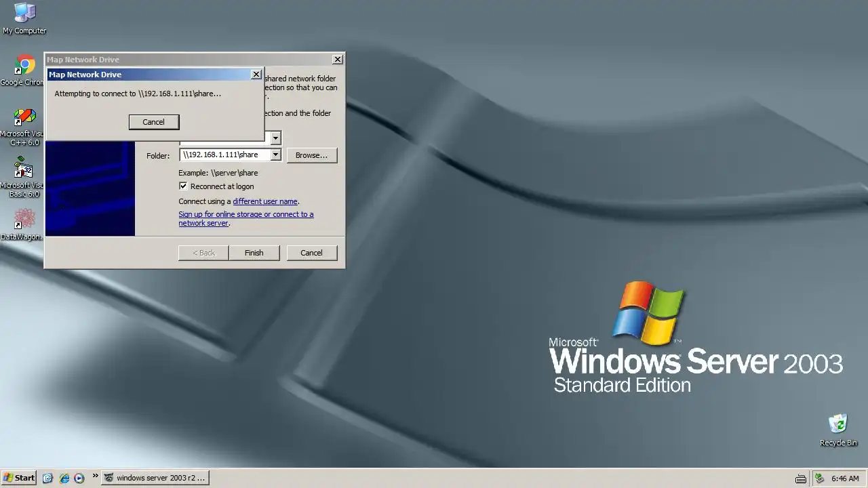Click the different user name link
The height and width of the screenshot is (488, 868).
coord(265,201)
